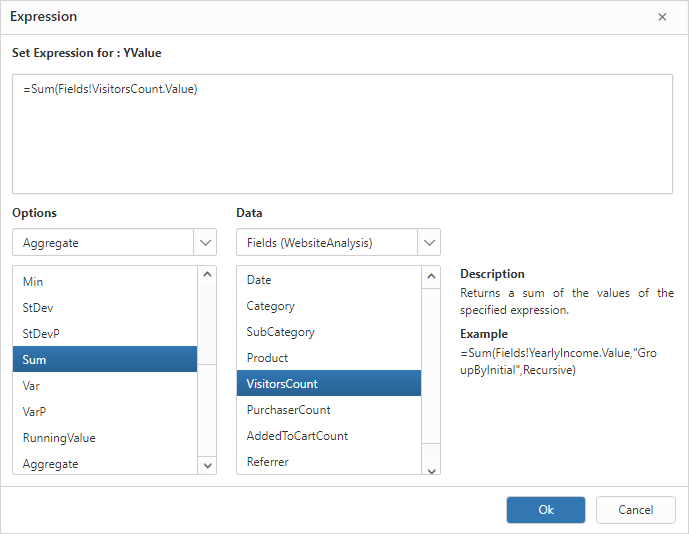Close the Expression dialog with X
Viewport: 689px width, 534px height.
[662, 17]
